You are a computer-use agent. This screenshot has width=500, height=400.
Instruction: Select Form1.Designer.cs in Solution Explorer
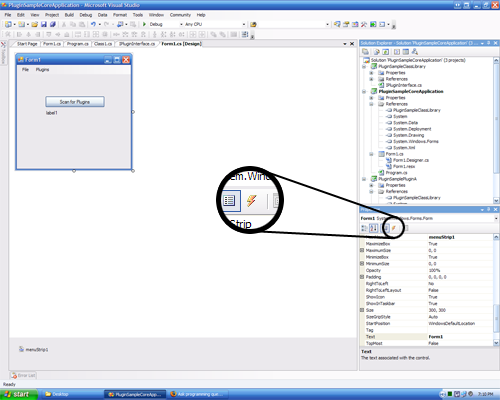407,160
